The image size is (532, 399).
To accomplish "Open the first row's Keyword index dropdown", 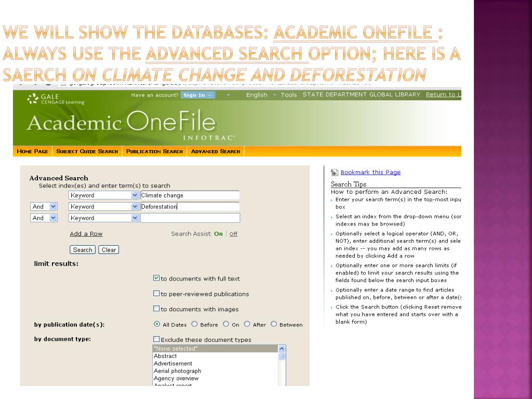I will (x=103, y=195).
